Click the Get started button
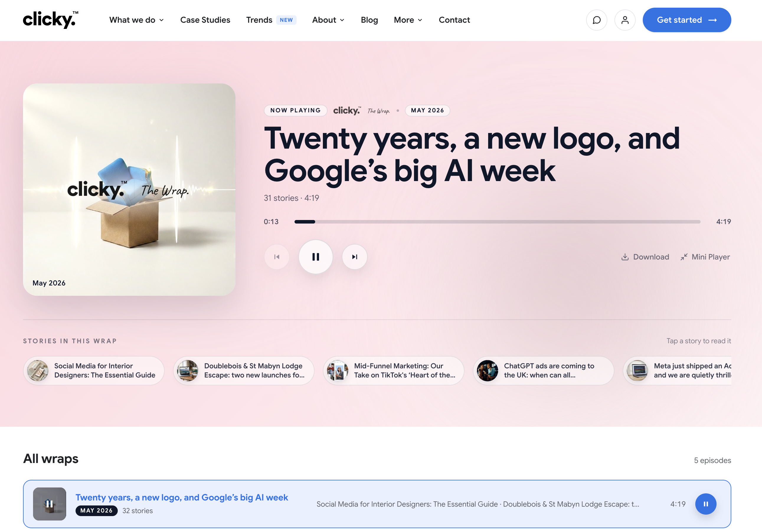 687,20
